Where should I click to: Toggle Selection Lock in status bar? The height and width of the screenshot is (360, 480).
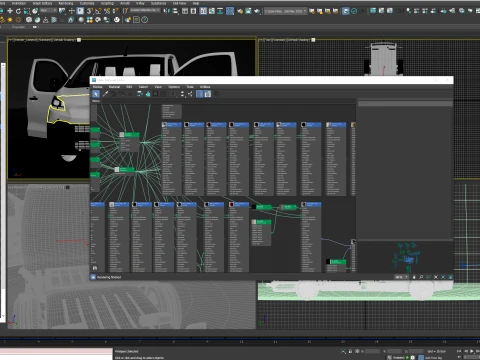(350, 351)
